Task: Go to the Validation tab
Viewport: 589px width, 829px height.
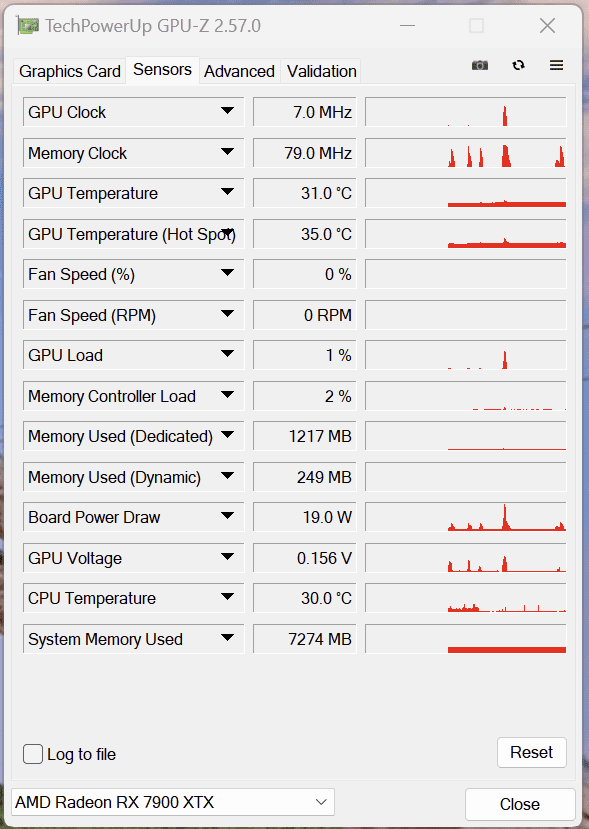Action: [x=321, y=71]
